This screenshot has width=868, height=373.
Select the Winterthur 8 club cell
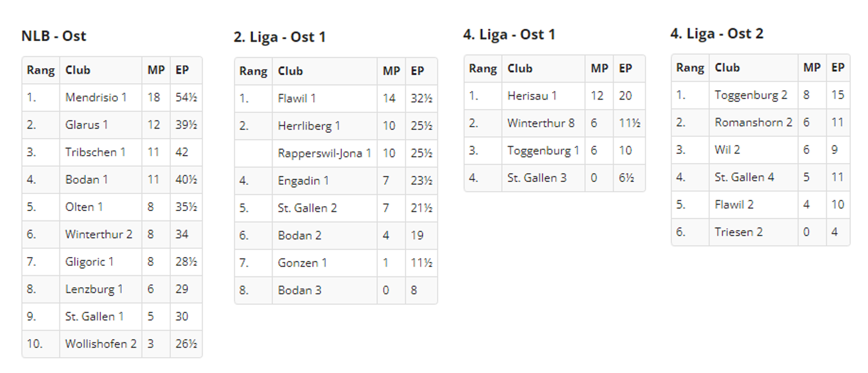pos(541,123)
